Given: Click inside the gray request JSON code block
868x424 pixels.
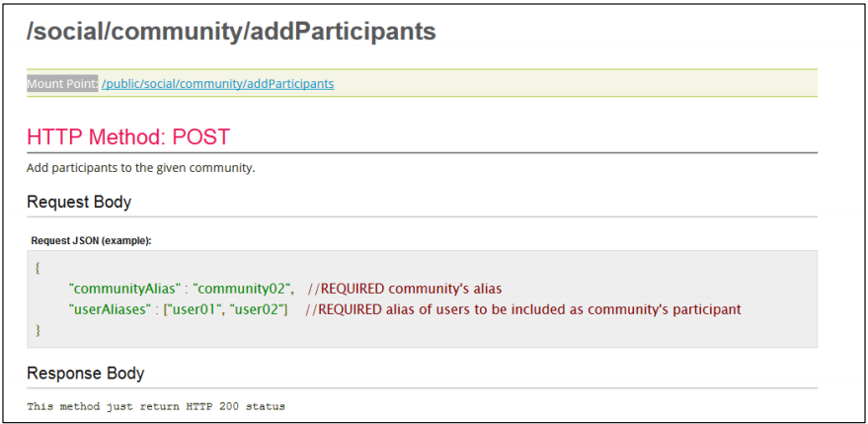Looking at the screenshot, I should [422, 299].
